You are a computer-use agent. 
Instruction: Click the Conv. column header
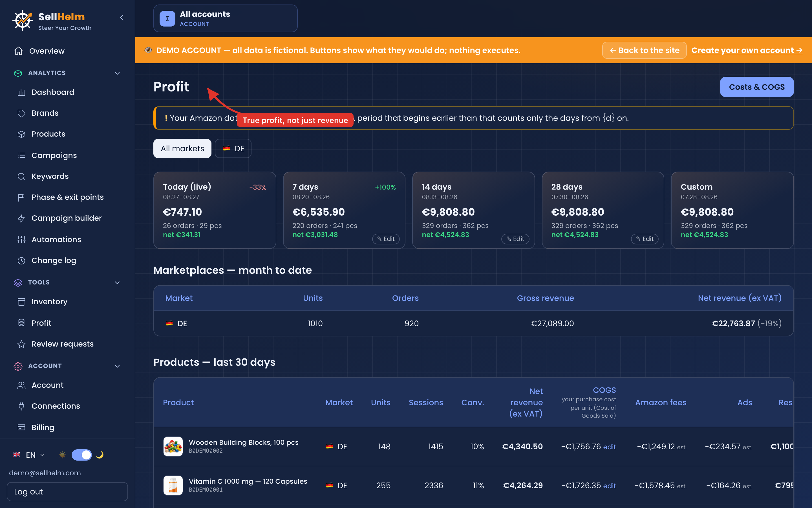473,402
